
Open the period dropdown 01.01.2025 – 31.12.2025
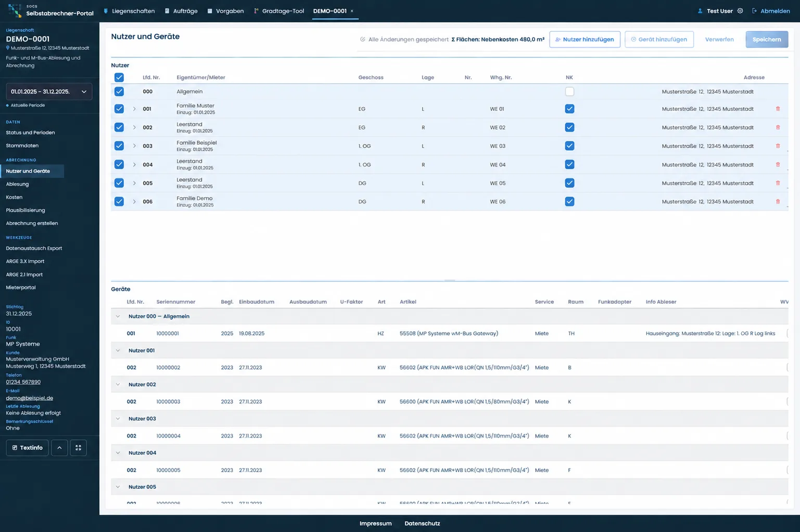click(x=49, y=92)
